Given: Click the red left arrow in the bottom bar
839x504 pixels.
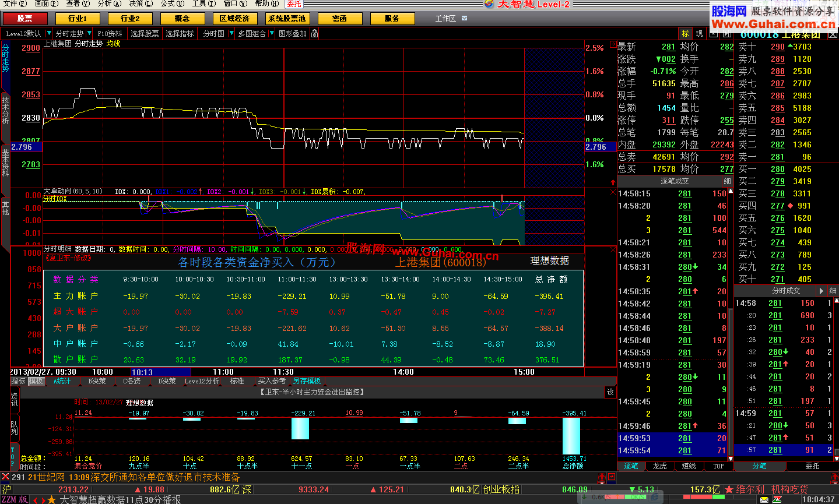Looking at the screenshot, I should coord(35,500).
